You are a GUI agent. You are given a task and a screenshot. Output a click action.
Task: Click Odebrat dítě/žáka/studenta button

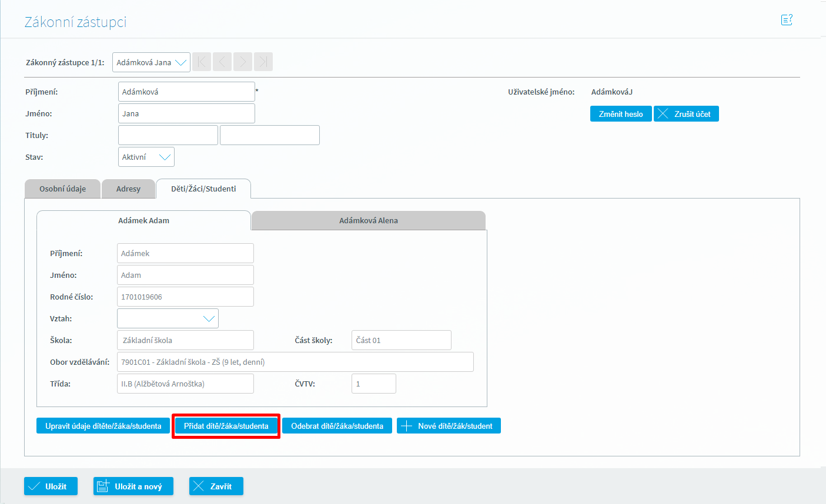pos(337,426)
